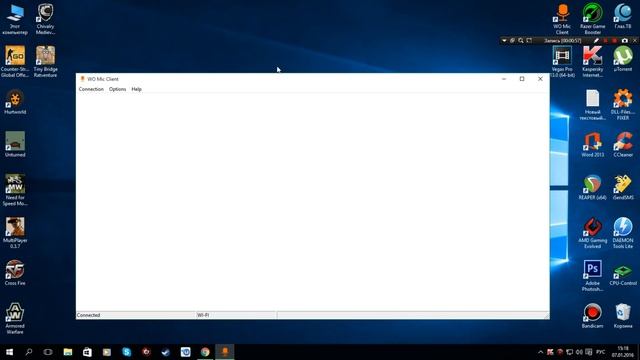This screenshot has width=640, height=360.
Task: Select the Chivalry Medieval desktop shortcut
Action: point(45,19)
